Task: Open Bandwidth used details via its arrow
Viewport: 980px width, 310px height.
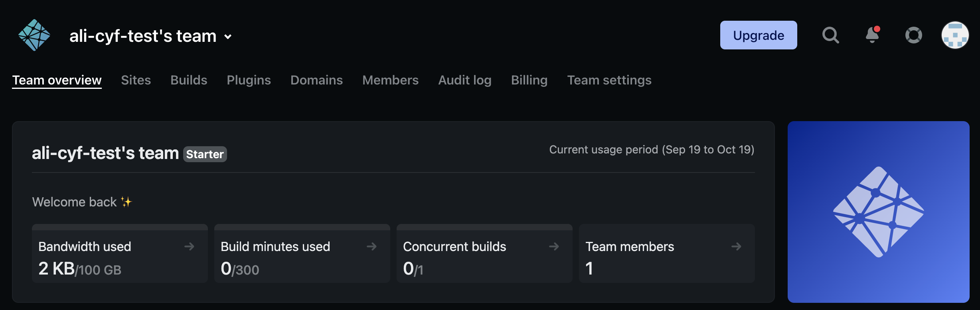Action: [x=189, y=247]
